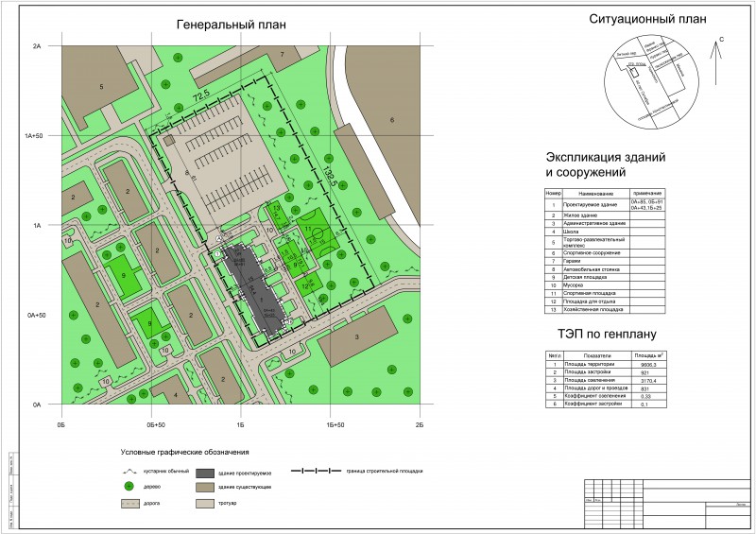Click the 'Жилое здание' table row
Screen dimensions: 756x534
605,215
